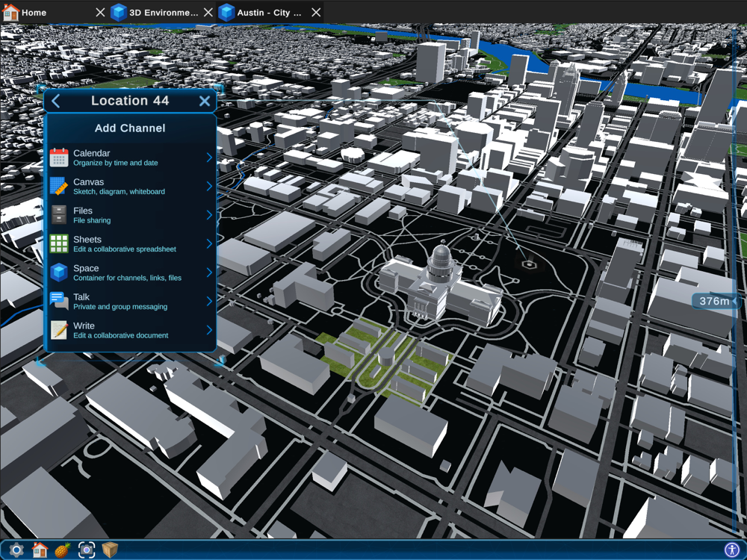Open settings gear in bottom toolbar
This screenshot has height=560, width=747.
[x=16, y=550]
